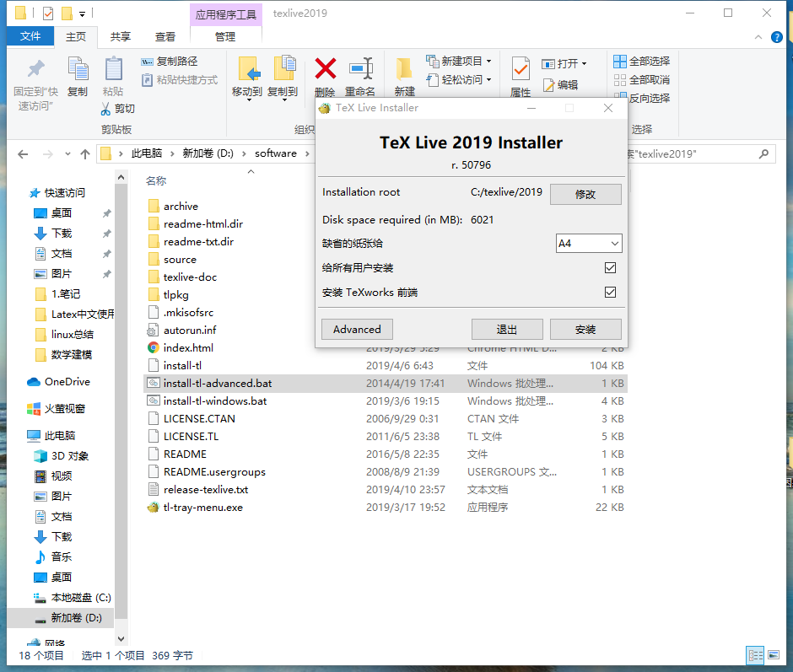Click the Paste clipboard icon
The image size is (793, 672).
(x=113, y=69)
